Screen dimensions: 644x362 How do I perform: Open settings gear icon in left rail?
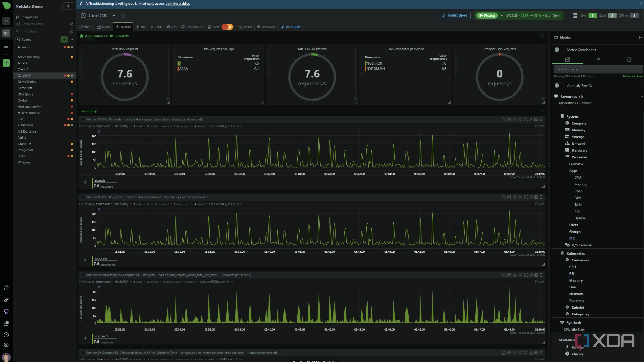6,345
